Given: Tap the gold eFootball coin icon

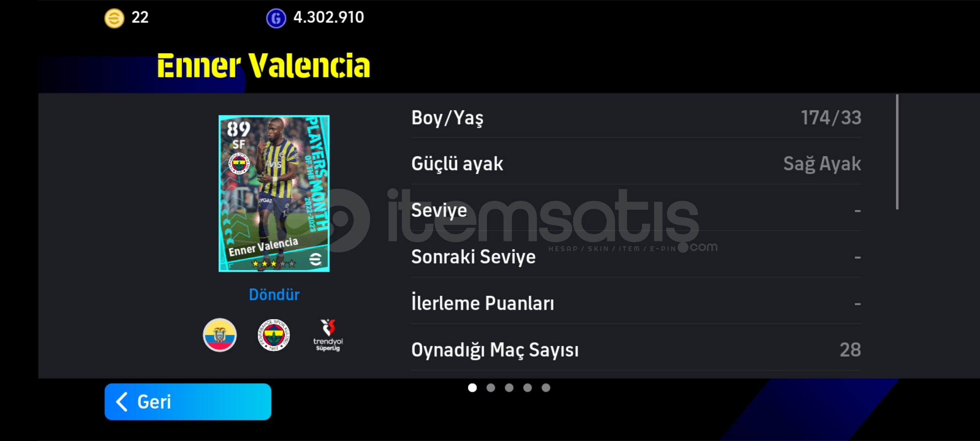Looking at the screenshot, I should pyautogui.click(x=114, y=18).
